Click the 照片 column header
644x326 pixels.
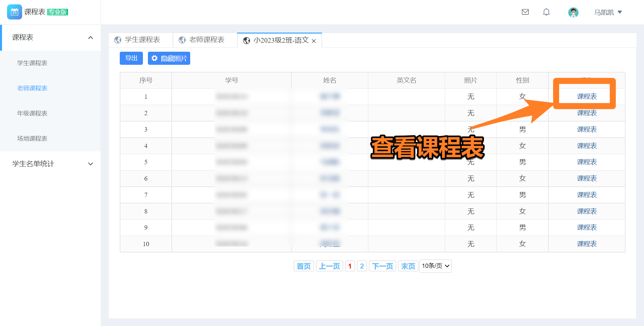pos(471,81)
